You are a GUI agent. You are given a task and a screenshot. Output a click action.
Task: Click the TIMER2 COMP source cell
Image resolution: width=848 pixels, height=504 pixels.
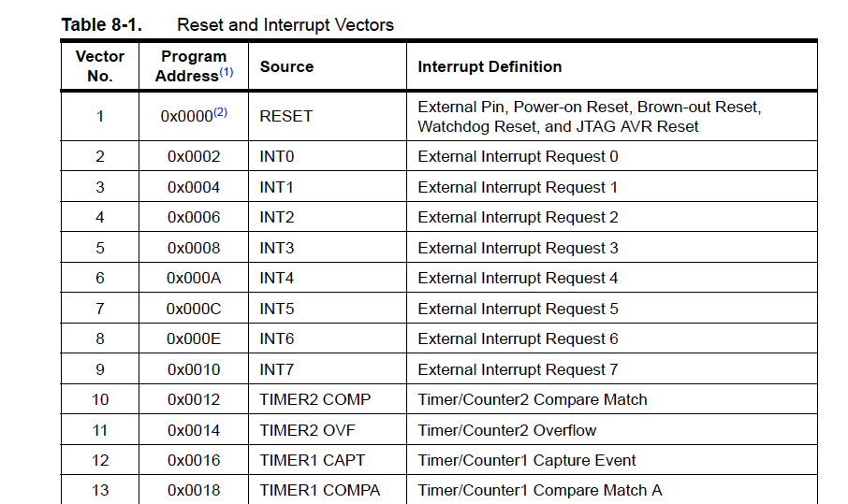pyautogui.click(x=314, y=400)
